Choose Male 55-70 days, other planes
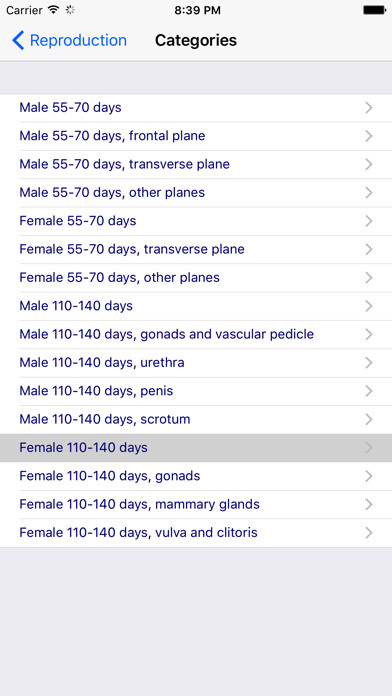 click(x=196, y=193)
